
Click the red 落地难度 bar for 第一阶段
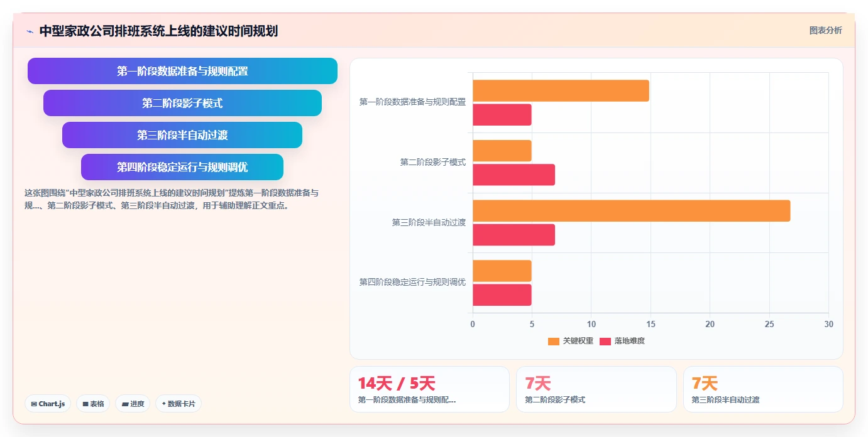(x=502, y=115)
